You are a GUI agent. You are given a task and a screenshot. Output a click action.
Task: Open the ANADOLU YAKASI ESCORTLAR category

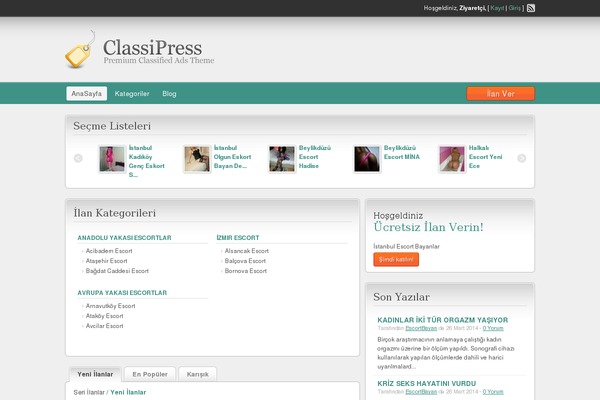pos(124,238)
